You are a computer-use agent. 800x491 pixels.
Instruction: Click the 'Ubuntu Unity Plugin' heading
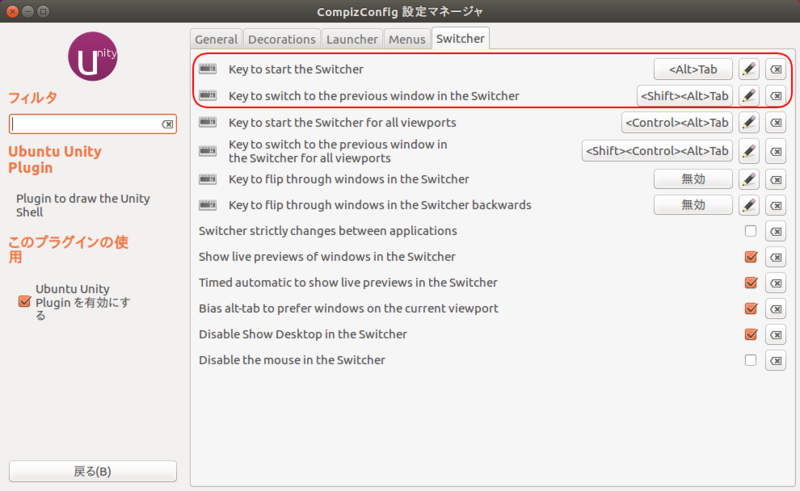coord(55,159)
